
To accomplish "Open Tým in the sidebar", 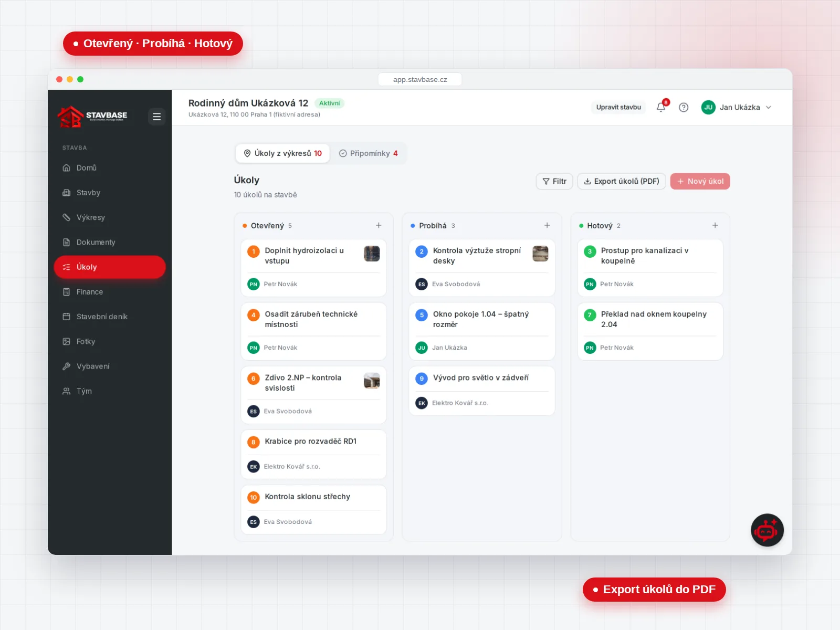I will coord(110,391).
